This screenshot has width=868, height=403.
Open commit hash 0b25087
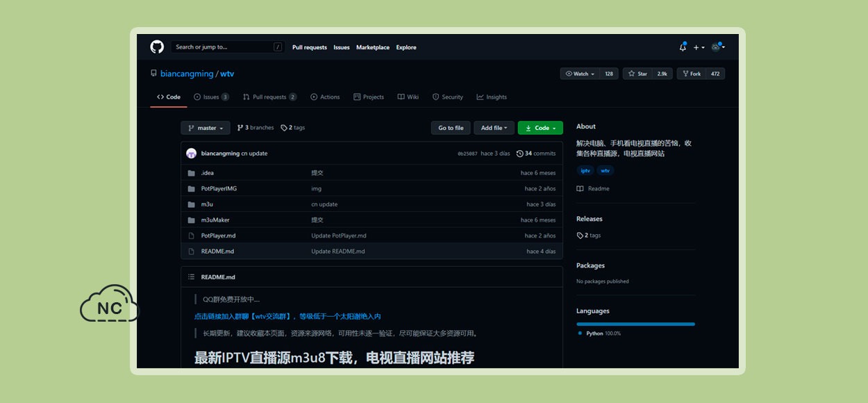click(x=467, y=154)
